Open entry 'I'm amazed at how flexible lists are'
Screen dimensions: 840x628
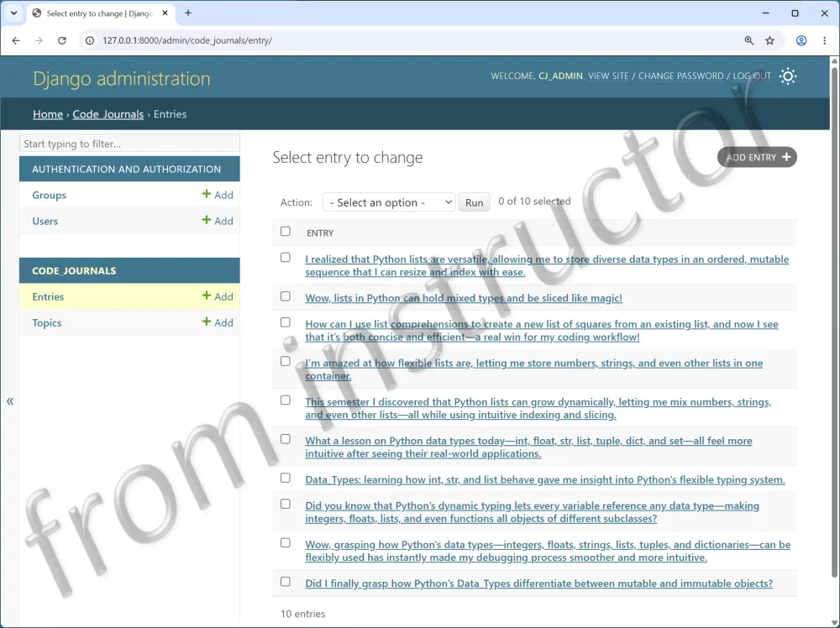(534, 369)
